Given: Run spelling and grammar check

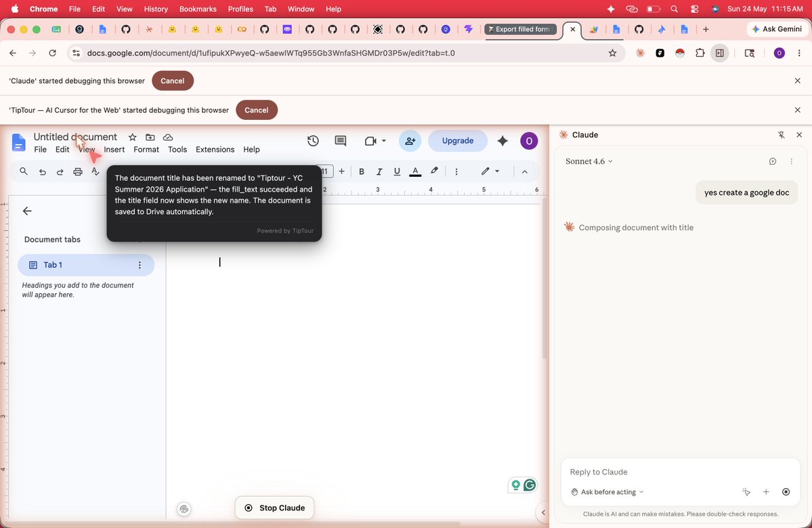Looking at the screenshot, I should click(x=95, y=171).
